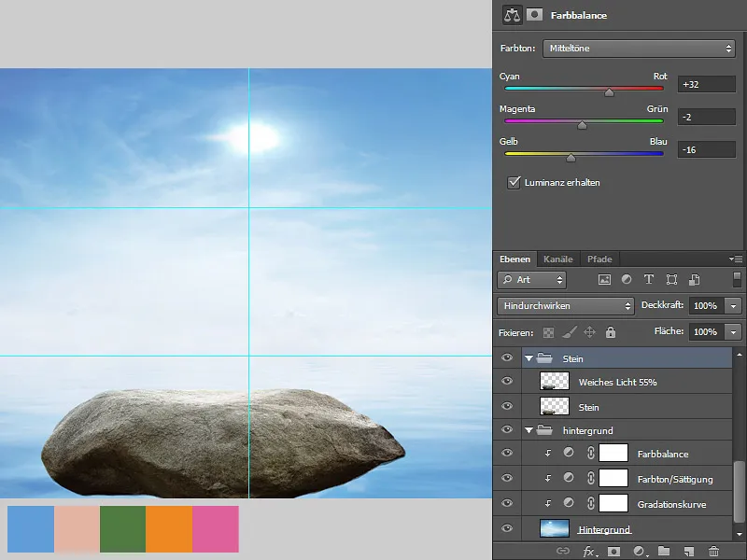The height and width of the screenshot is (560, 747).
Task: Switch to the Kanäle tab
Action: point(557,259)
